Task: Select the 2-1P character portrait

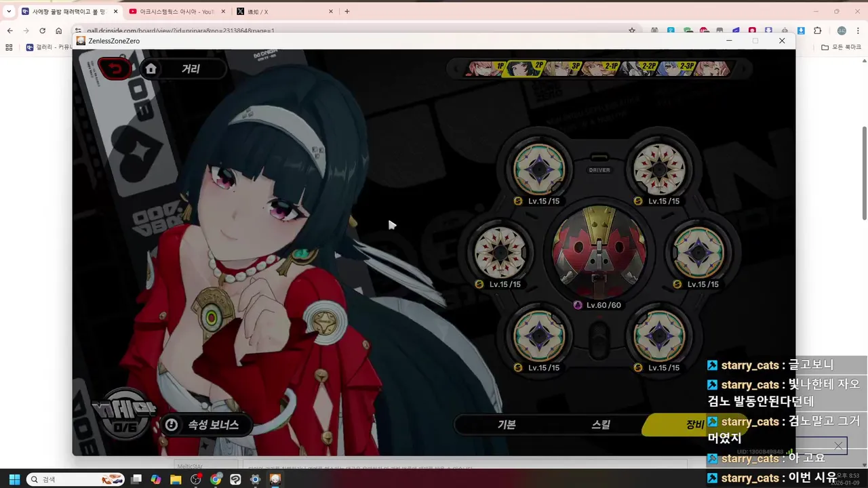Action: coord(601,68)
